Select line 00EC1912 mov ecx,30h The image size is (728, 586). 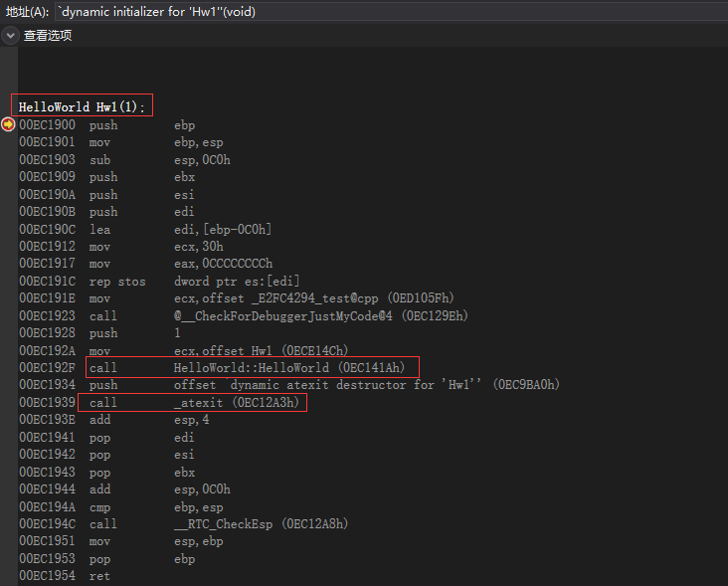pyautogui.click(x=121, y=247)
